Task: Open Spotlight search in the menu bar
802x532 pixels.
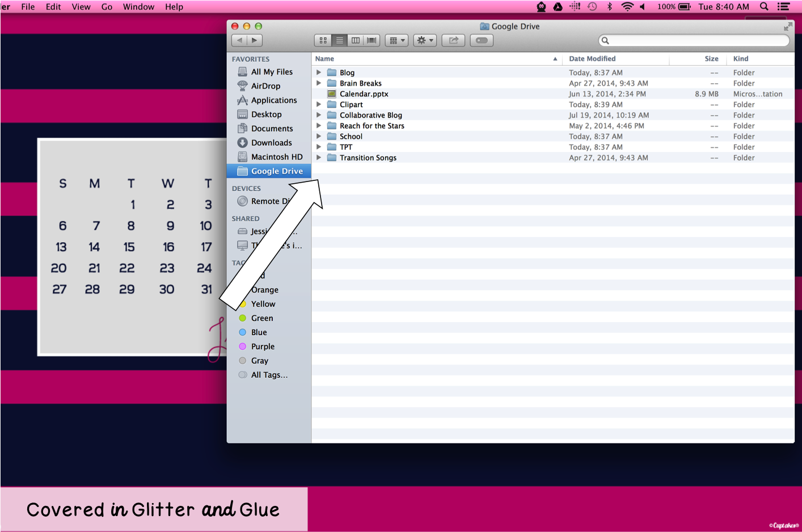Action: coord(764,7)
